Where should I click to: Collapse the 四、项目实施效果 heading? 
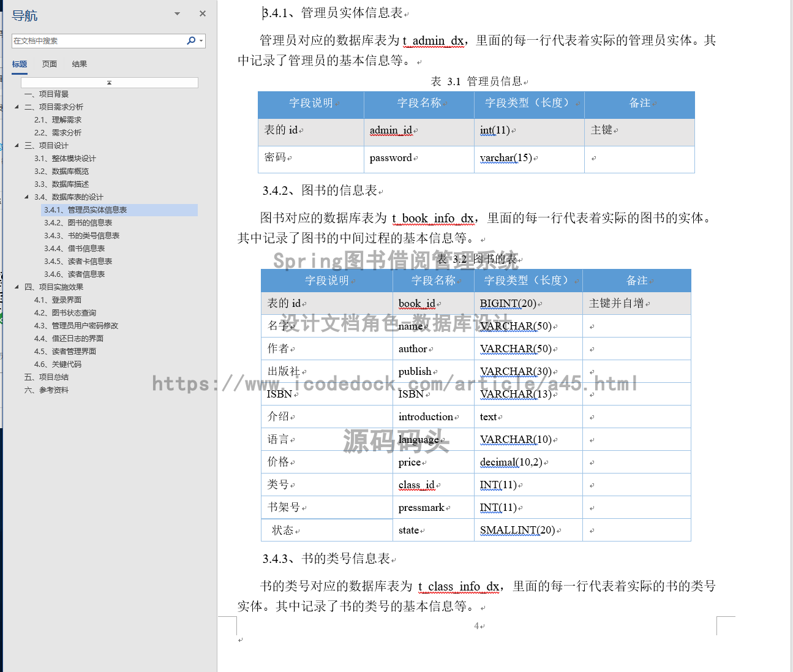tap(17, 287)
